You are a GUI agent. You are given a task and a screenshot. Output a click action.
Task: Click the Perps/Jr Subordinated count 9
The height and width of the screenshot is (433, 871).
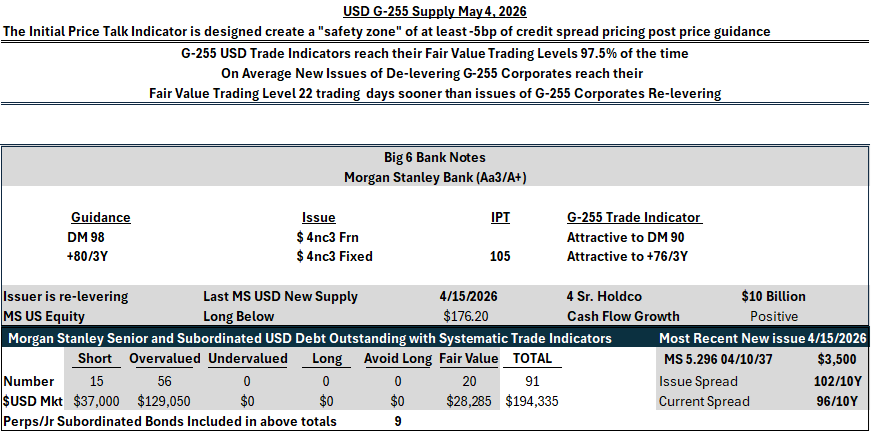click(x=398, y=421)
